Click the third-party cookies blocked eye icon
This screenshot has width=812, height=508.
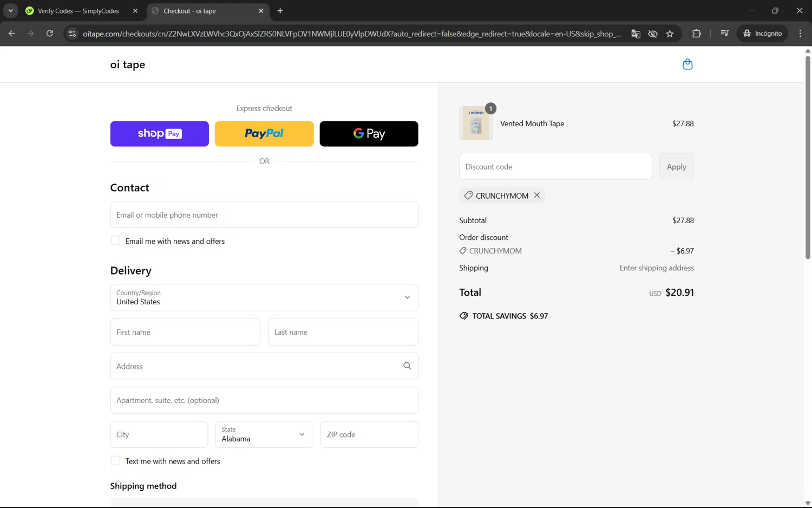pos(653,34)
